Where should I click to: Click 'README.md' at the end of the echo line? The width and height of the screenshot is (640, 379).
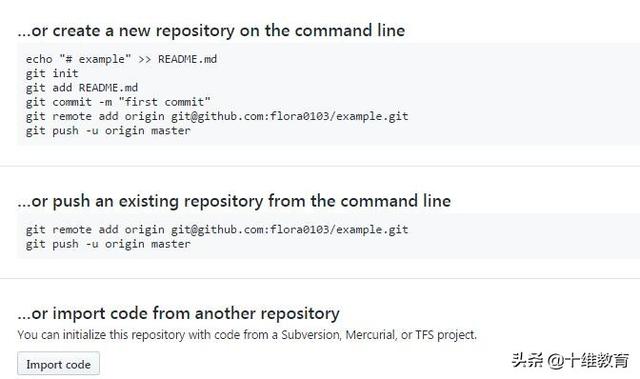pos(187,59)
